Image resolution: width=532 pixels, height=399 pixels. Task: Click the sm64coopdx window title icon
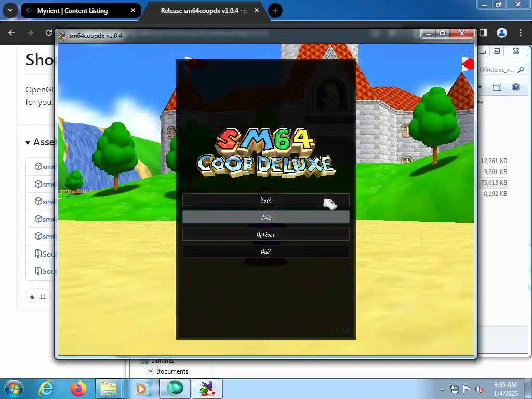[62, 36]
